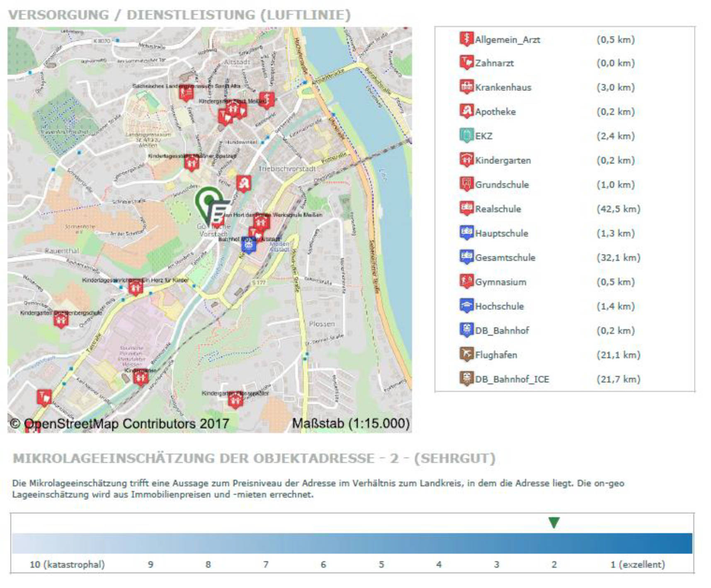Click scale value 7 label
Image resolution: width=711 pixels, height=588 pixels.
point(266,564)
